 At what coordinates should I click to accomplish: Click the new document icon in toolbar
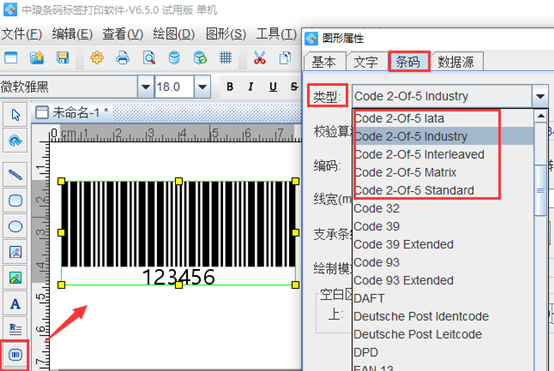tap(11, 58)
